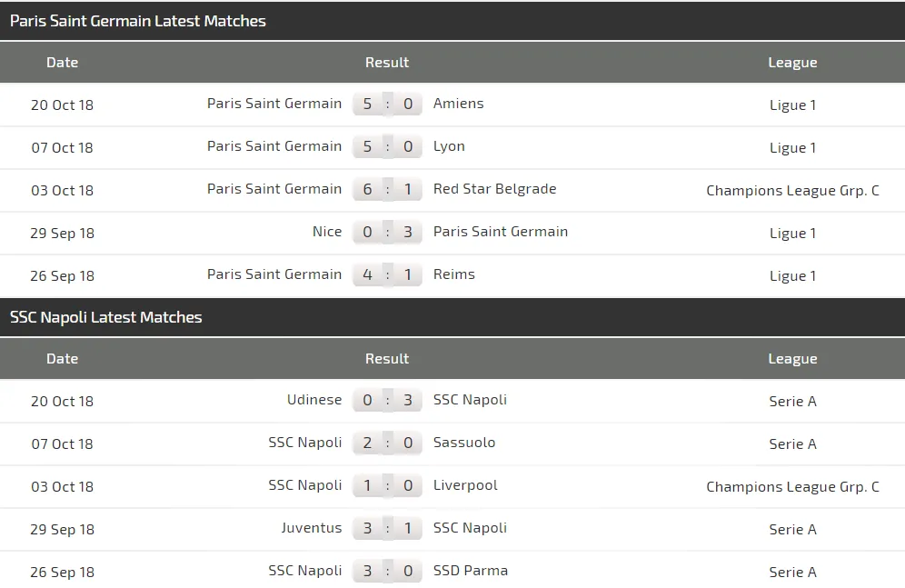Click the Juventus team name

[312, 528]
